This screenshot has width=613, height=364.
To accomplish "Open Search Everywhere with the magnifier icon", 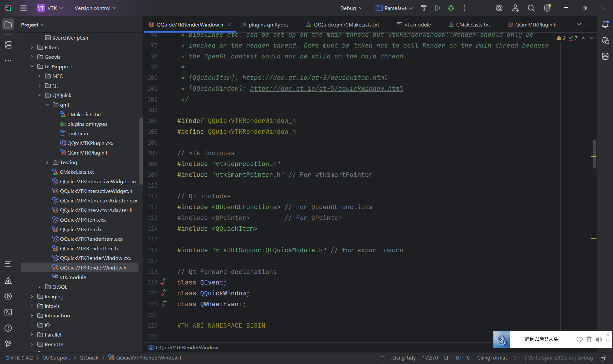I will (x=531, y=8).
